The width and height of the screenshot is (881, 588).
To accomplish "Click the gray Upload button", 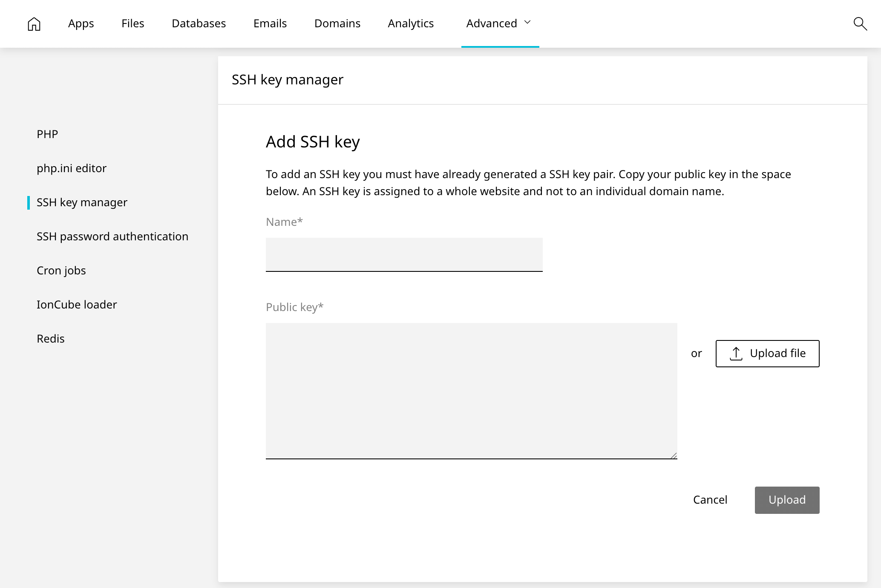I will (x=786, y=500).
